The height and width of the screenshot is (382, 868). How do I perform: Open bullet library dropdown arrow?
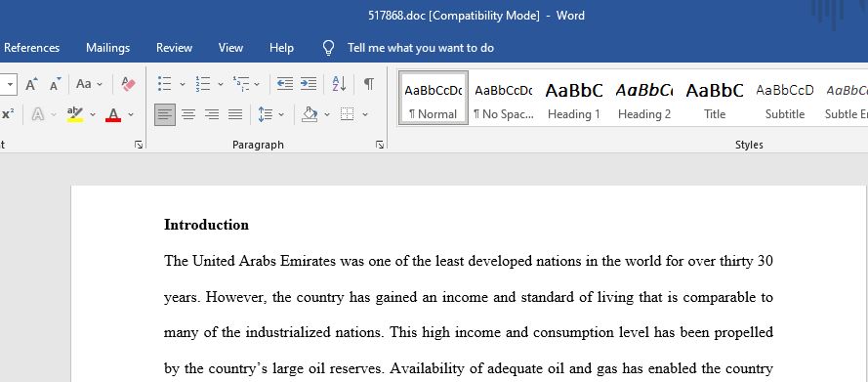[x=183, y=84]
